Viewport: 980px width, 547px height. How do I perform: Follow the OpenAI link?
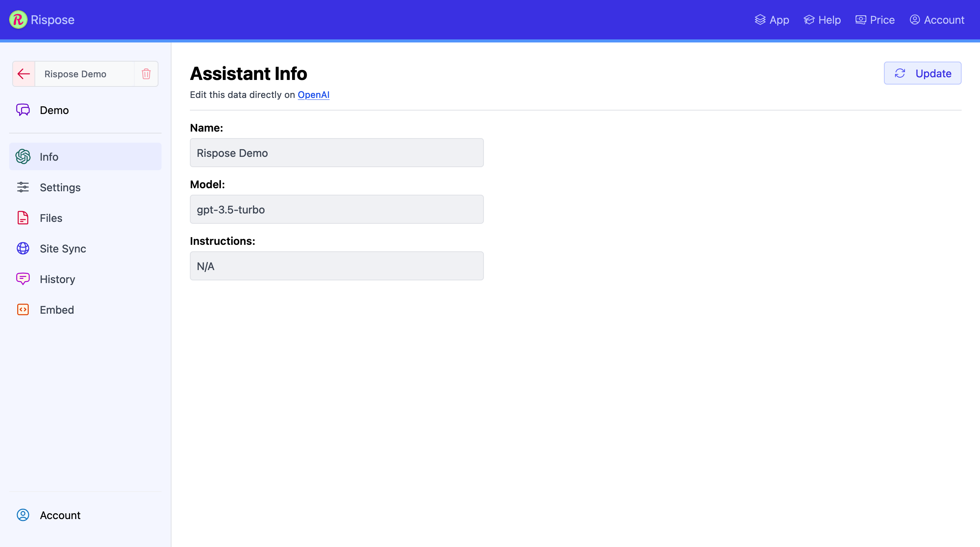(x=314, y=95)
